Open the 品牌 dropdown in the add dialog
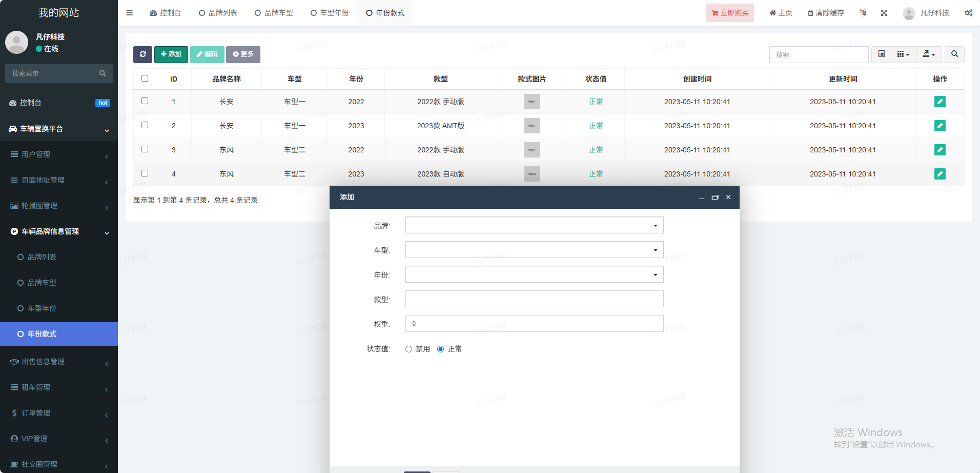The height and width of the screenshot is (473, 980). [x=534, y=225]
